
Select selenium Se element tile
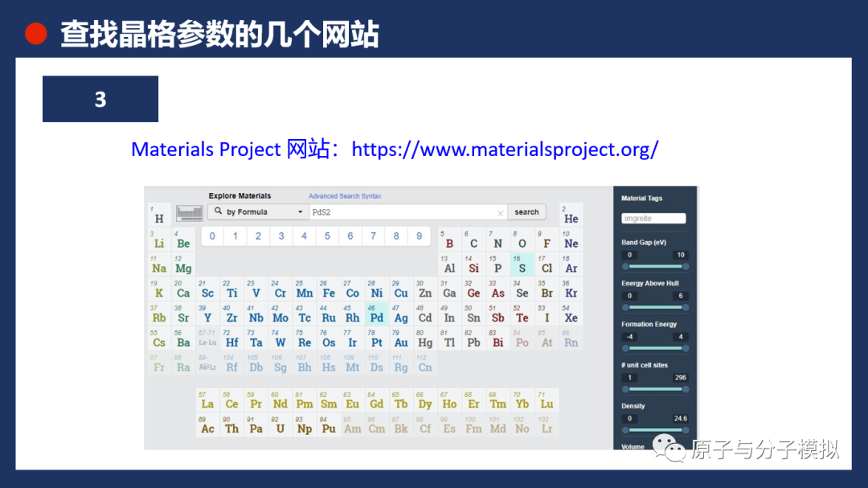click(x=522, y=289)
